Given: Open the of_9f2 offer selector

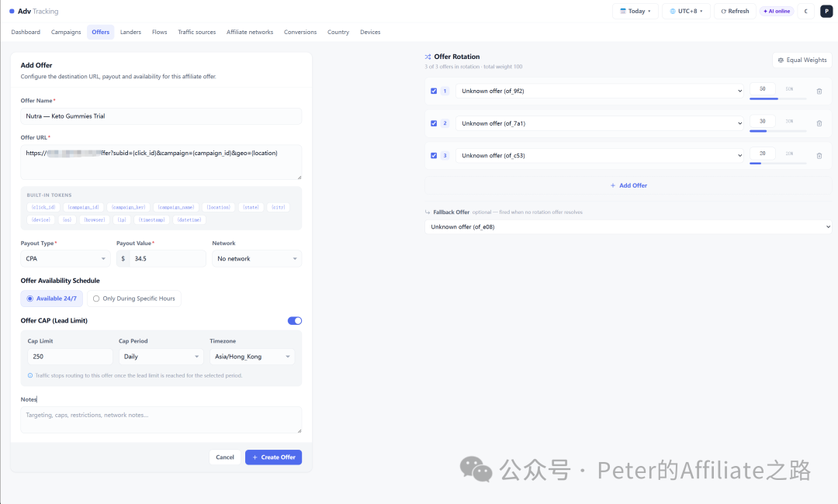Looking at the screenshot, I should pyautogui.click(x=599, y=91).
